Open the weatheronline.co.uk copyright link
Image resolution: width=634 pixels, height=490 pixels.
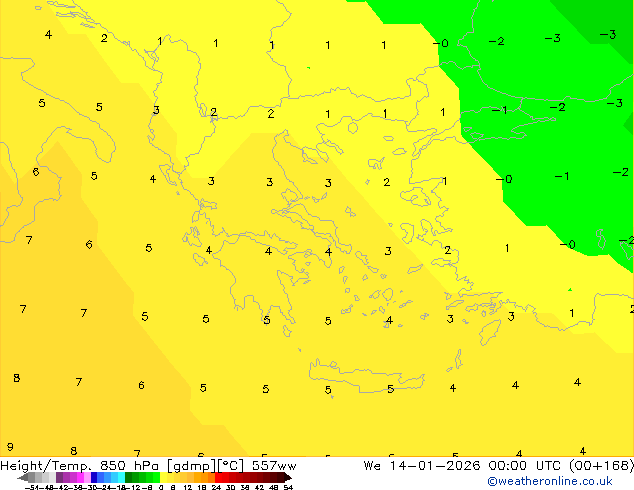549,481
